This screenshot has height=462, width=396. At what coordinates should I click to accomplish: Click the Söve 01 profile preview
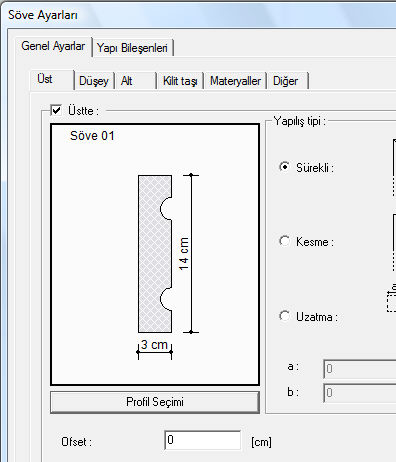tap(155, 254)
